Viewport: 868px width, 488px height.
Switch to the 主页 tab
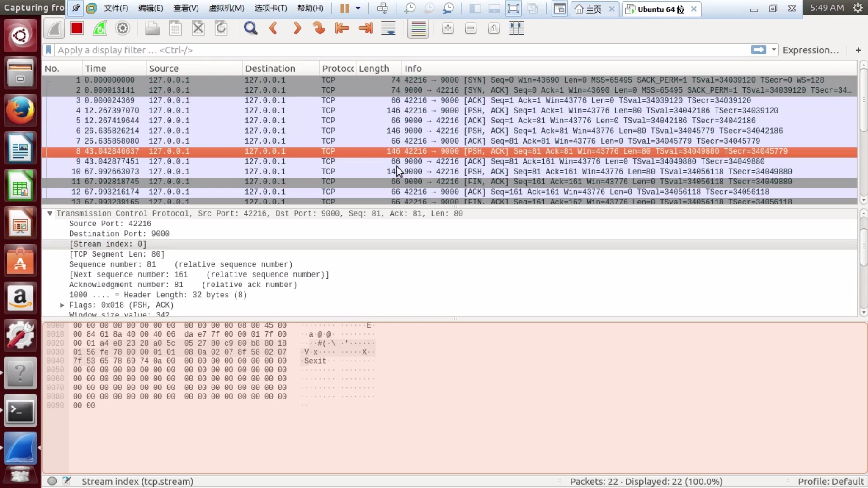pyautogui.click(x=593, y=9)
